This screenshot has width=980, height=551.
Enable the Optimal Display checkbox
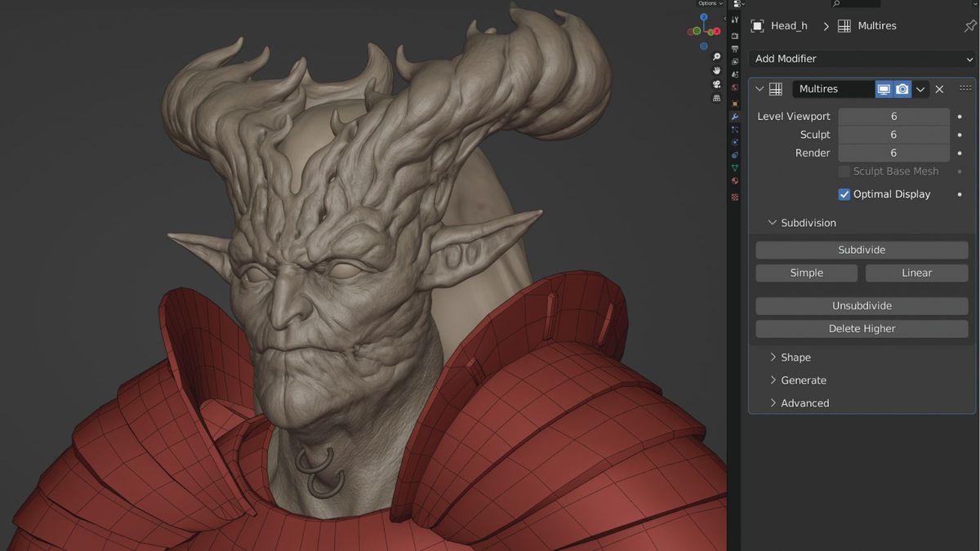coord(844,194)
